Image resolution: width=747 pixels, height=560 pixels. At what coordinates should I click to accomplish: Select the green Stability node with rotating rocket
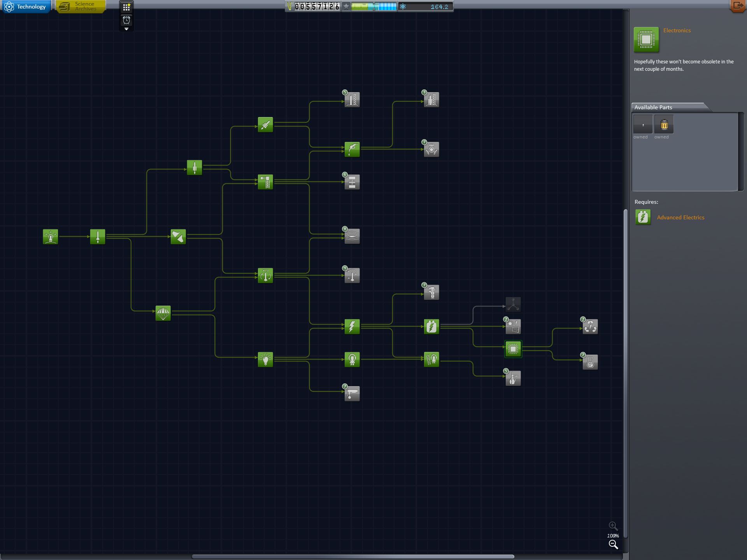tap(265, 275)
